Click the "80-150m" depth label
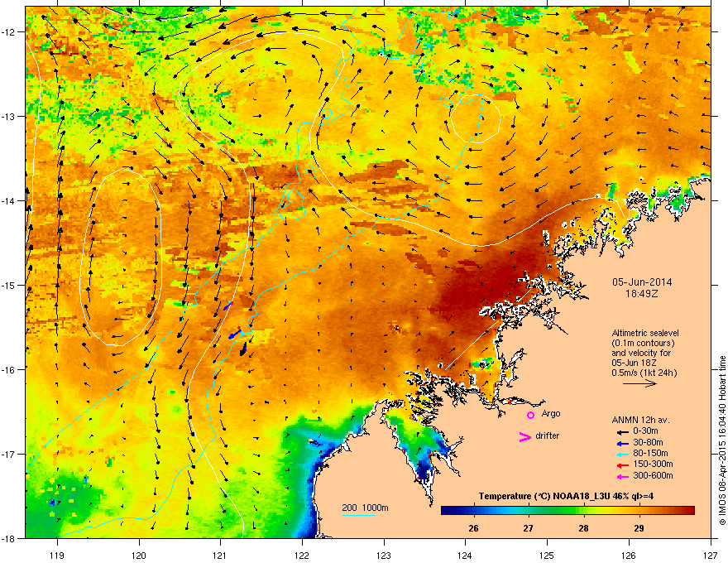Viewport: 728px width, 563px height. point(650,453)
